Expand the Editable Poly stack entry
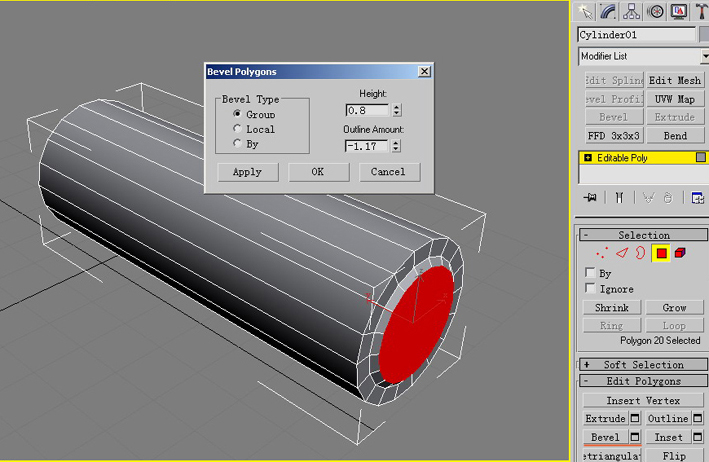Image resolution: width=709 pixels, height=462 pixels. point(588,157)
